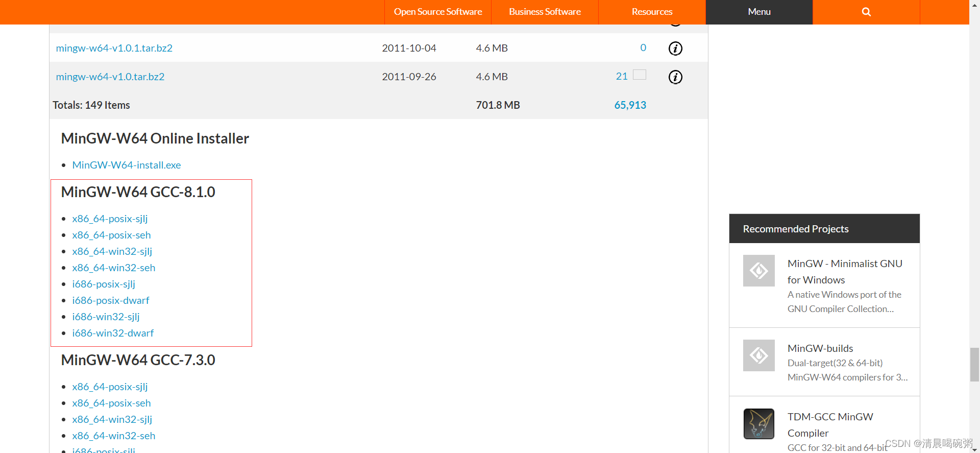The width and height of the screenshot is (980, 453).
Task: Open TDM-GCC MinGW Compiler project title
Action: 830,425
